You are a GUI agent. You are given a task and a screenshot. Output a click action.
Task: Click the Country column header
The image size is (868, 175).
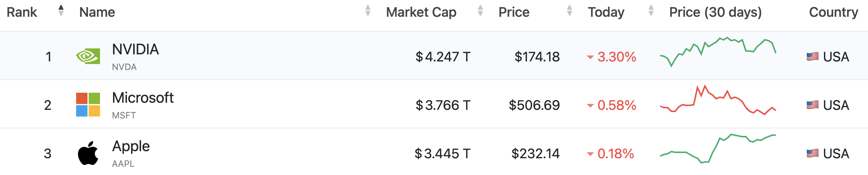pyautogui.click(x=833, y=12)
